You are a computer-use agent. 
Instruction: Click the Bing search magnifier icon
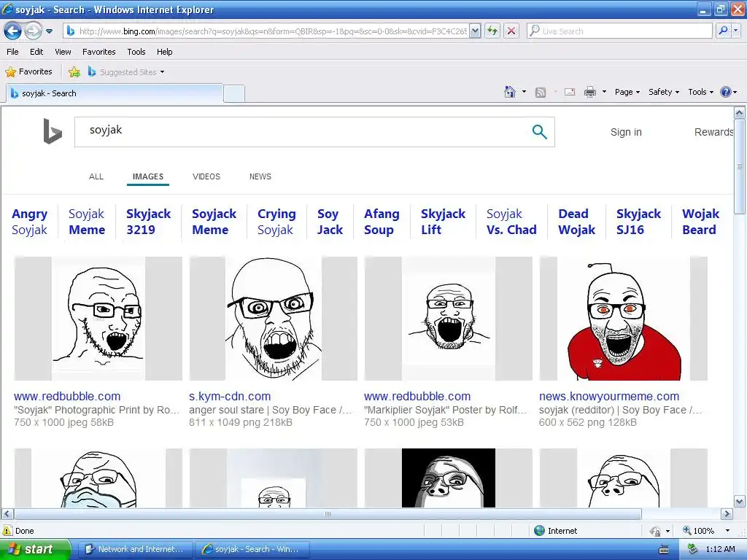click(x=539, y=132)
